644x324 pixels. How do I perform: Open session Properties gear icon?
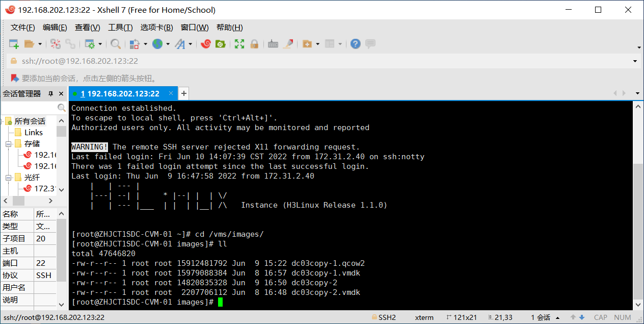point(90,44)
